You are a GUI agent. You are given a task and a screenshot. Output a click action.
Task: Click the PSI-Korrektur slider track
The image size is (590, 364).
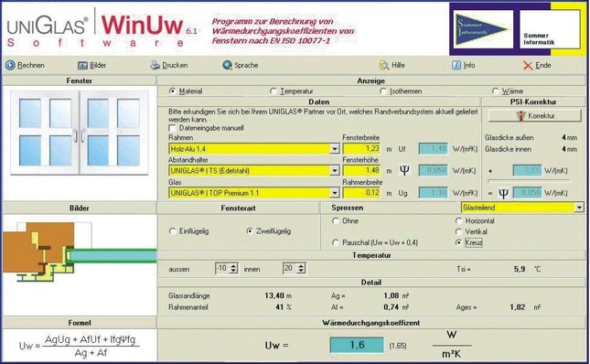coord(529,181)
